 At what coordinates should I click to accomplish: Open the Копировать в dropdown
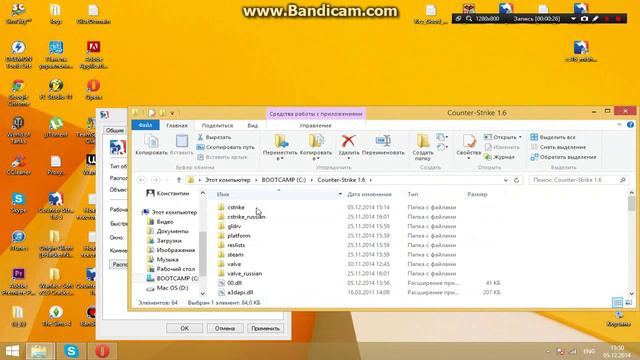pyautogui.click(x=316, y=158)
